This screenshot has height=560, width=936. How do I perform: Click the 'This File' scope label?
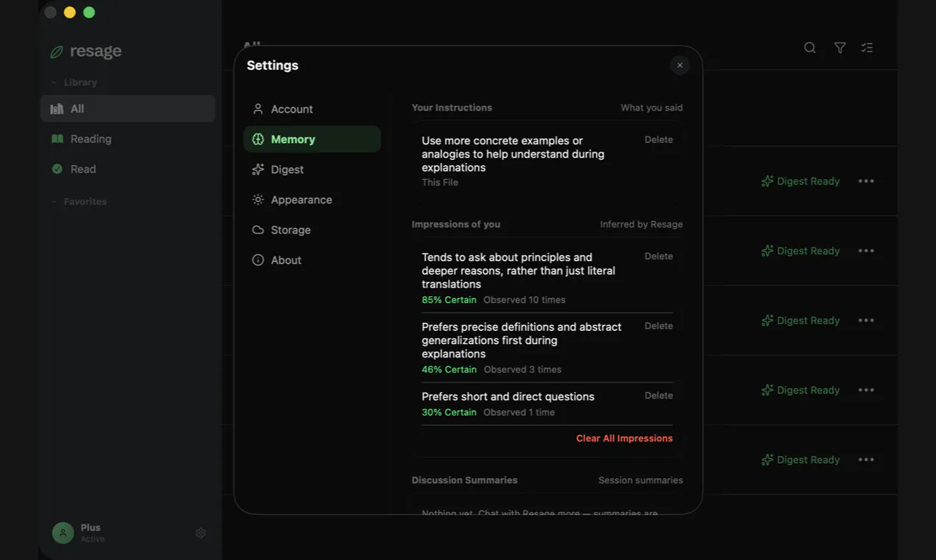[x=440, y=183]
